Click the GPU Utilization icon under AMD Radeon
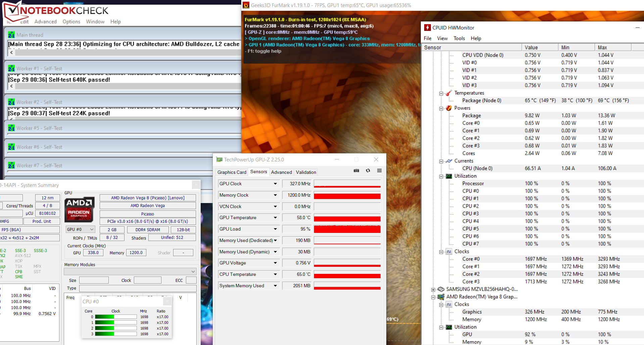The width and height of the screenshot is (644, 345). click(449, 327)
